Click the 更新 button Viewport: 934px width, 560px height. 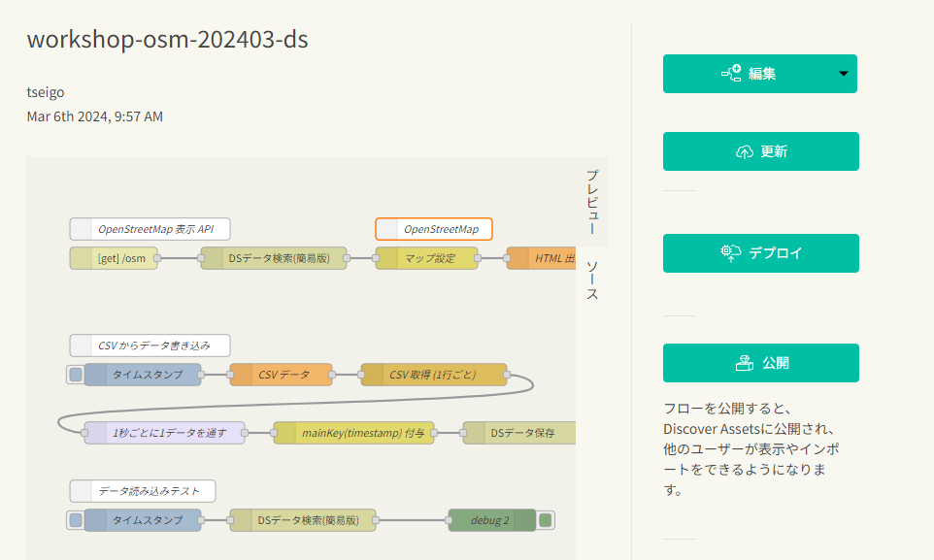[x=760, y=151]
